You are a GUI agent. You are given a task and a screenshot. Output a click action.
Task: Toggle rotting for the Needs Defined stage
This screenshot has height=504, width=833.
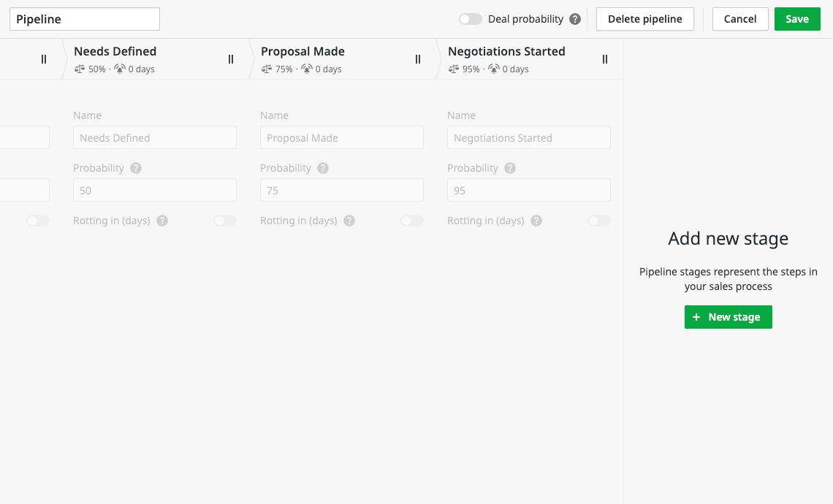tap(225, 221)
